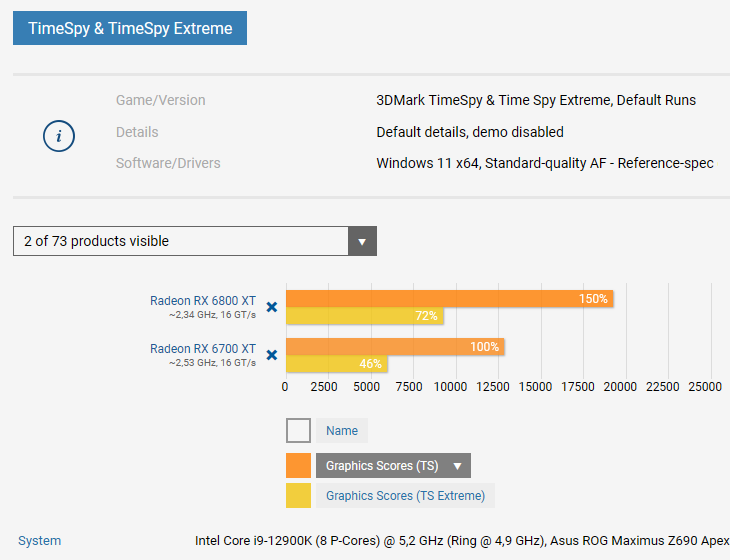
Task: Click the '2 of 73 products visible' selector
Action: [x=181, y=241]
